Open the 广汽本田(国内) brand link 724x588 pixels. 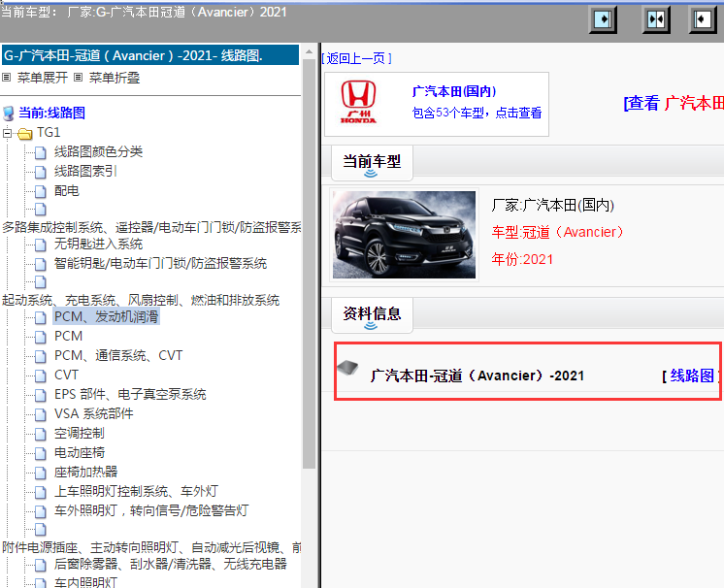[x=454, y=91]
